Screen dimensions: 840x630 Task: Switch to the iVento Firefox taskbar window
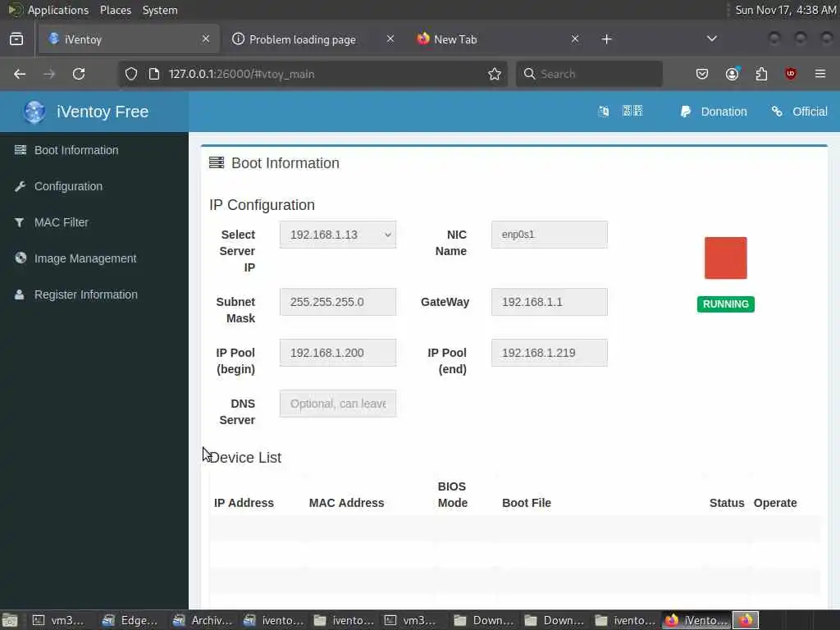[x=696, y=620]
